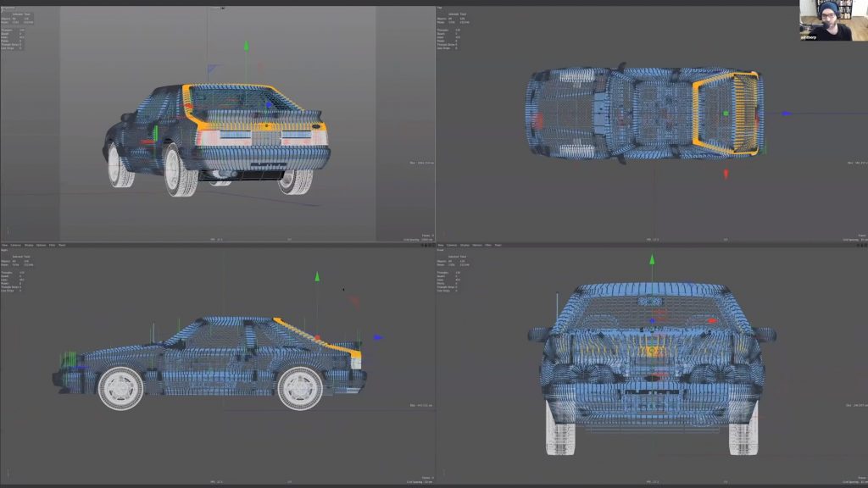
Task: Open Cameras menu of Right viewport
Action: coord(15,245)
